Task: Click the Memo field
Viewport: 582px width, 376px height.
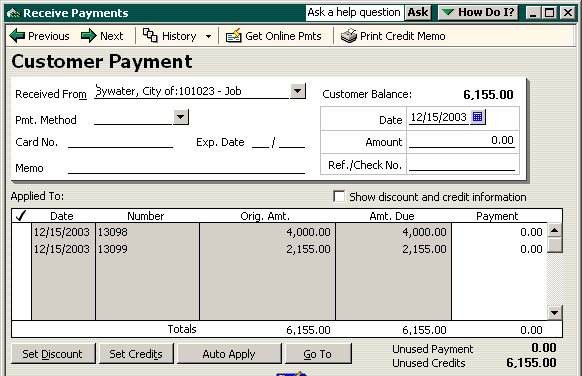Action: [186, 168]
